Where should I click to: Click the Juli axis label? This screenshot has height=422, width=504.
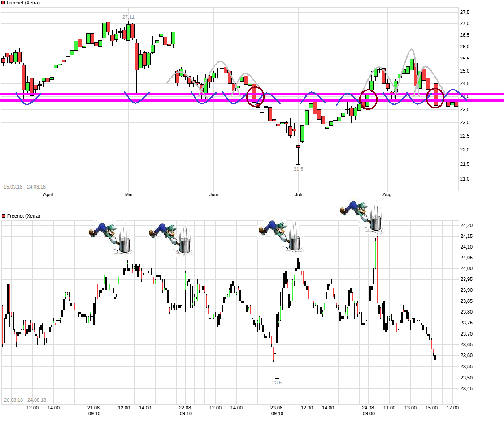[x=298, y=194]
